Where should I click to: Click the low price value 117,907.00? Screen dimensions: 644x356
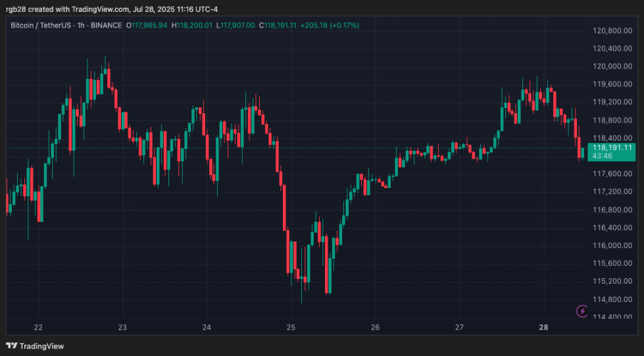(238, 26)
